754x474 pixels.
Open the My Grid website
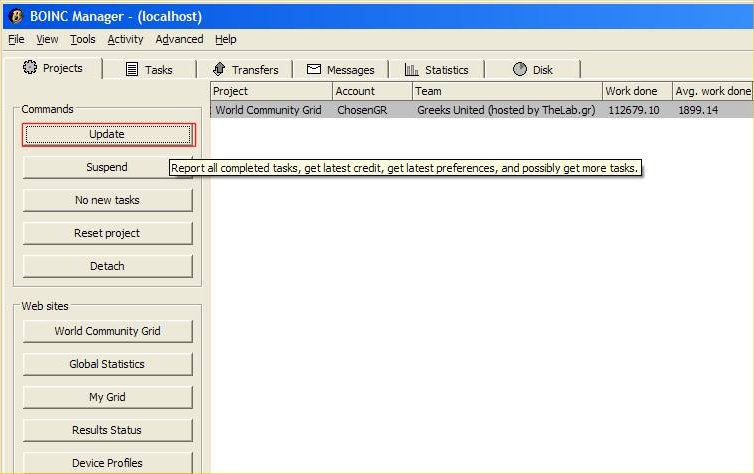coord(107,397)
